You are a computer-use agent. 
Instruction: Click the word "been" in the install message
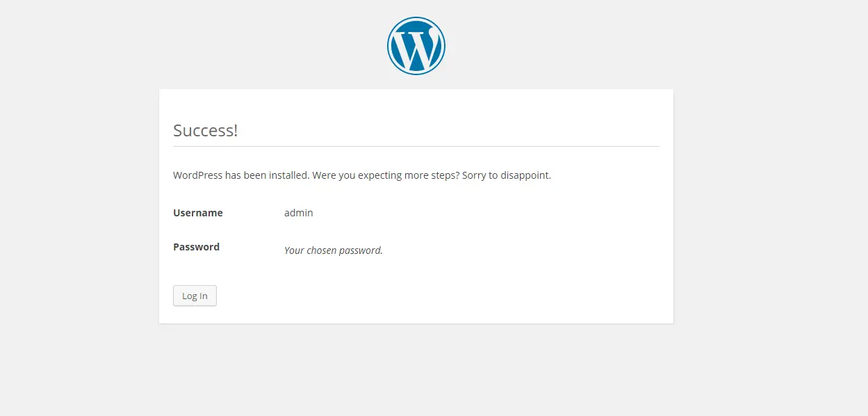coord(254,175)
